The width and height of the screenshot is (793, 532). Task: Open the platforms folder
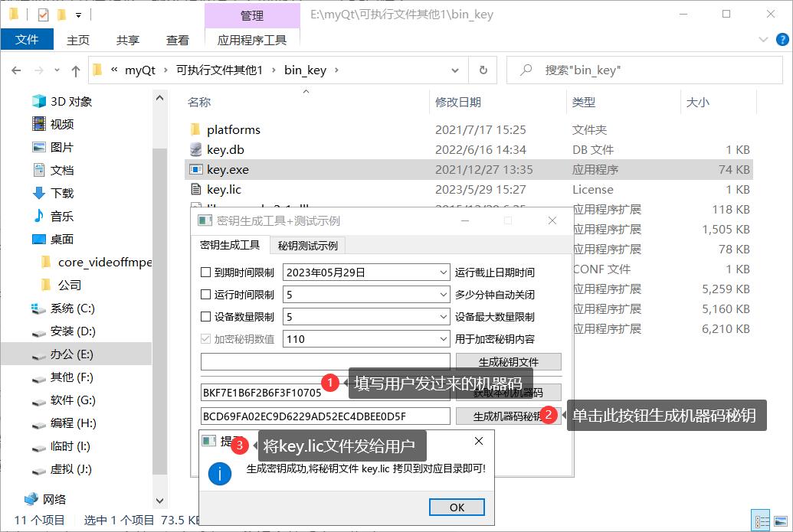(233, 129)
